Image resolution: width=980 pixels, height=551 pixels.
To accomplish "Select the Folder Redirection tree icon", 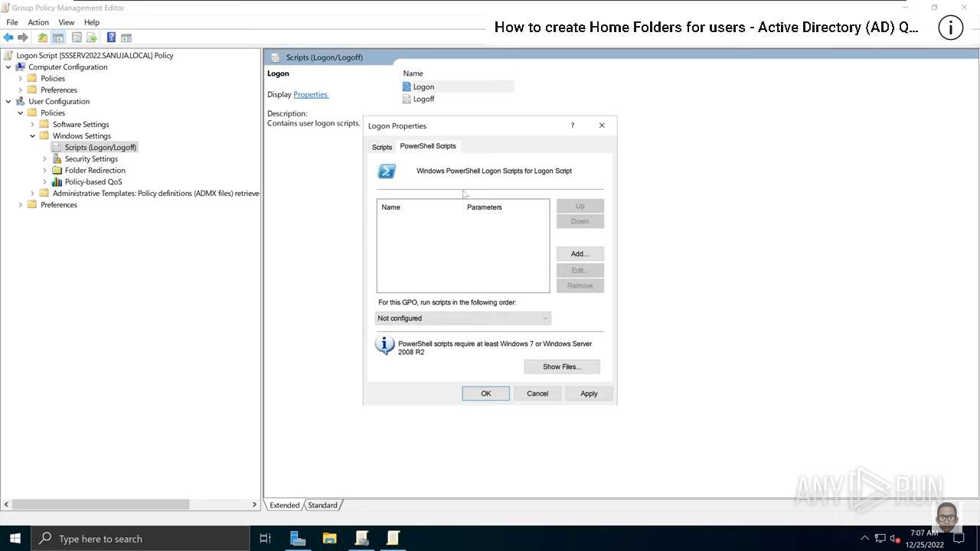I will point(57,170).
